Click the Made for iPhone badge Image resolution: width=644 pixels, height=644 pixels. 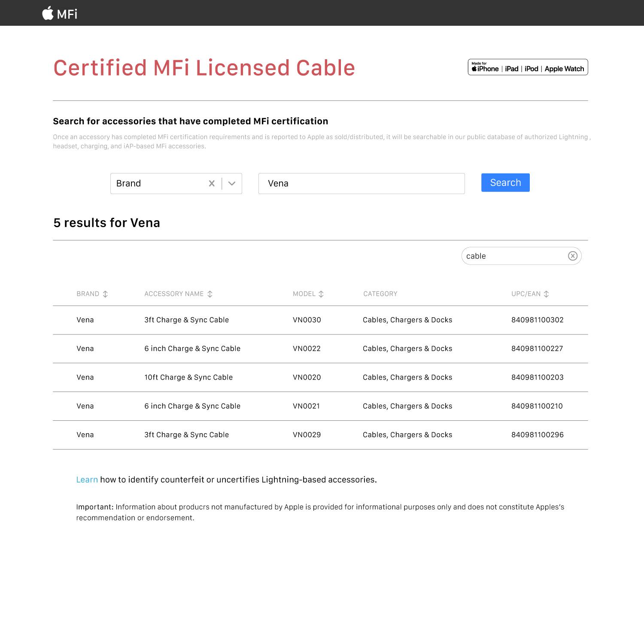pyautogui.click(x=527, y=67)
